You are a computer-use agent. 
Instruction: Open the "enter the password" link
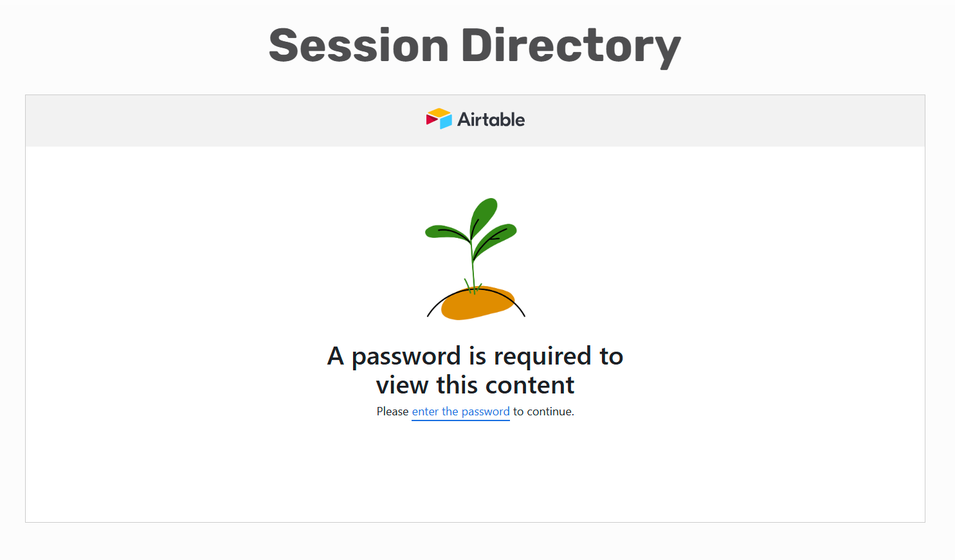(x=460, y=411)
